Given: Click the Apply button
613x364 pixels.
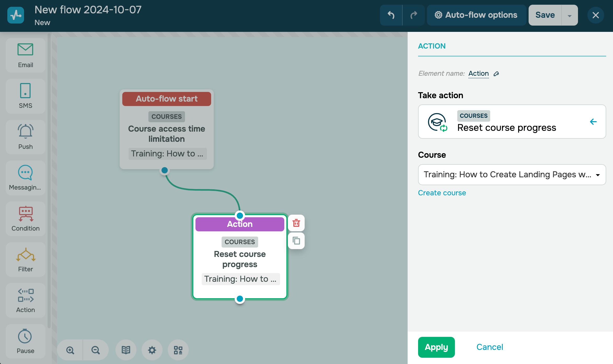Looking at the screenshot, I should point(436,347).
